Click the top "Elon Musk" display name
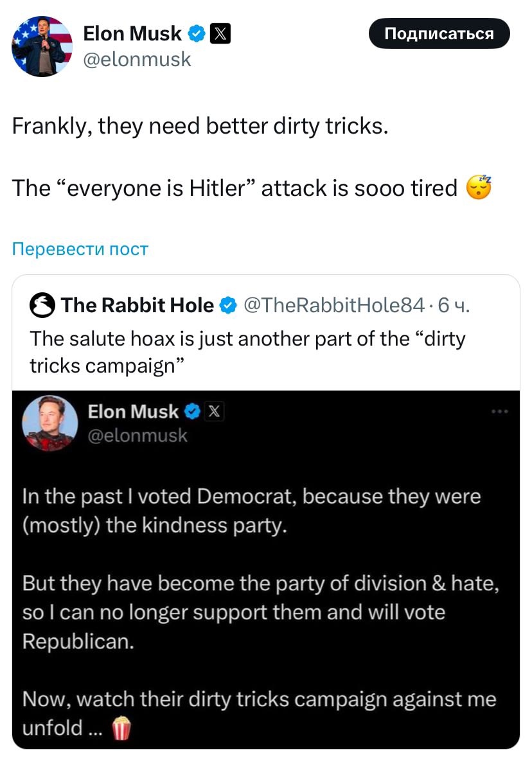The width and height of the screenshot is (532, 769). coord(132,33)
